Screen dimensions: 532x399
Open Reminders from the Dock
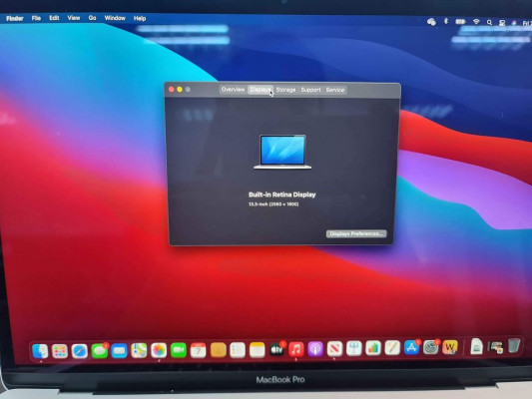click(x=238, y=350)
